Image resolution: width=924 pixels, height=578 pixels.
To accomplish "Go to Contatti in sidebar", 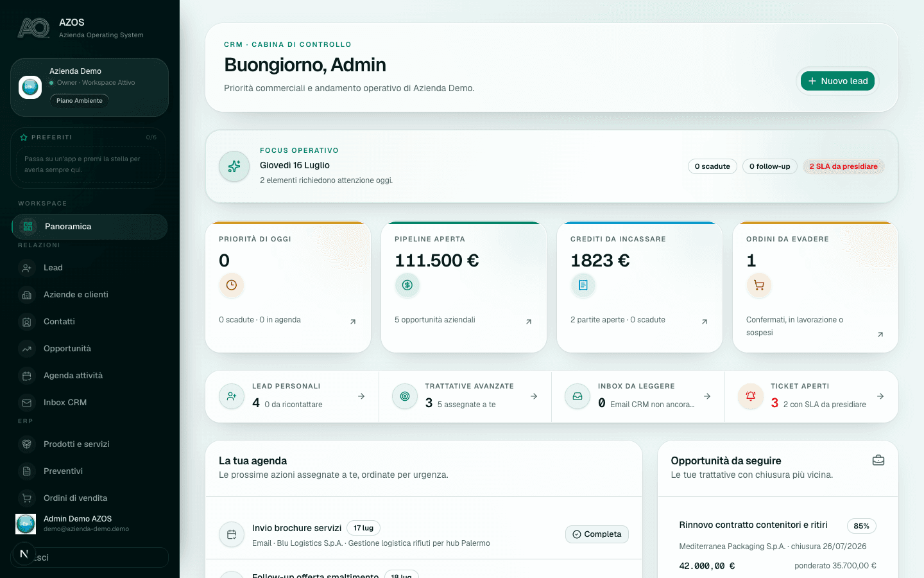I will click(x=90, y=322).
